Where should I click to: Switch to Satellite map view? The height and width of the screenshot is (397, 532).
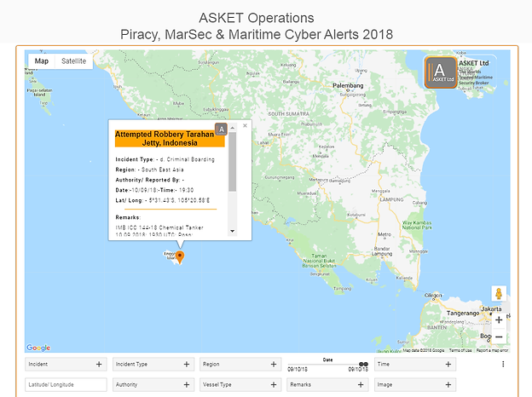pos(73,61)
